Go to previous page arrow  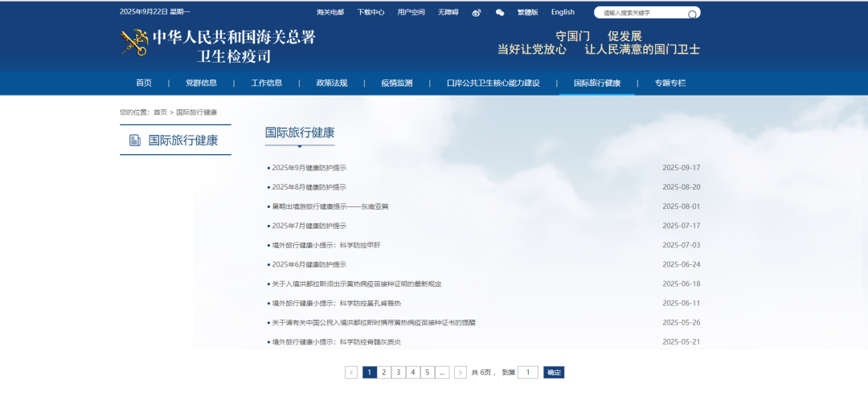[x=351, y=373]
